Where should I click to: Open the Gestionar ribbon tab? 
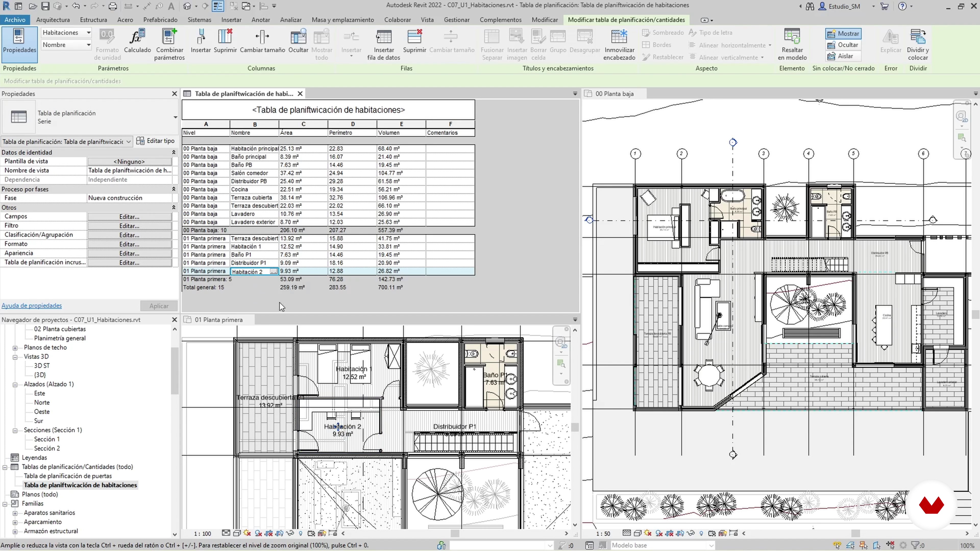click(x=457, y=20)
